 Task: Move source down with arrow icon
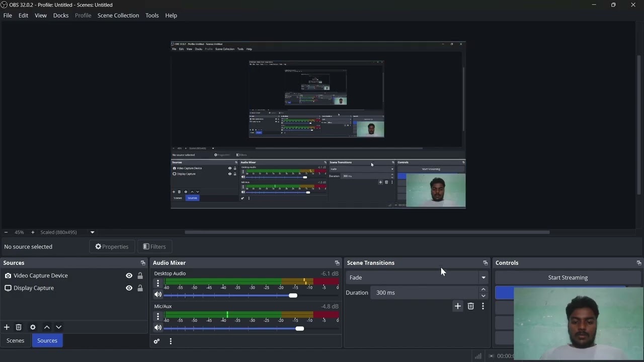point(58,327)
